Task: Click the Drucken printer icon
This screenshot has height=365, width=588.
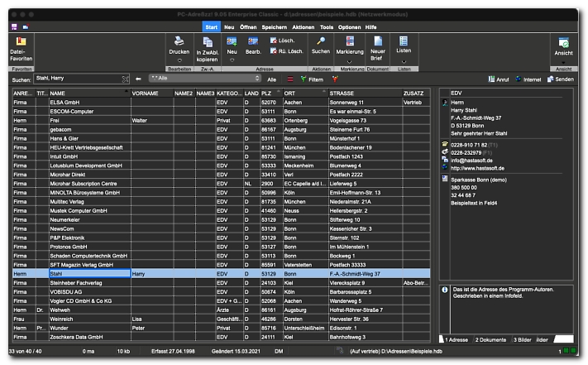Action: coord(179,41)
